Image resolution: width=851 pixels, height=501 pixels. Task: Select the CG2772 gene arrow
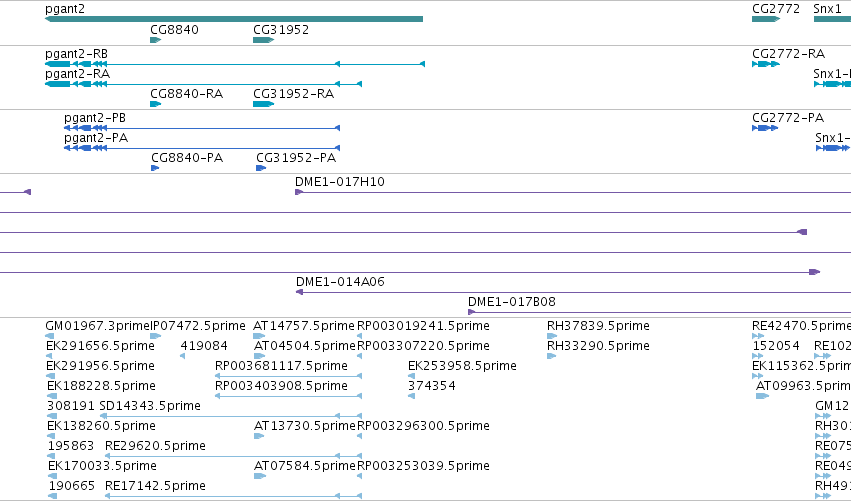coord(766,20)
